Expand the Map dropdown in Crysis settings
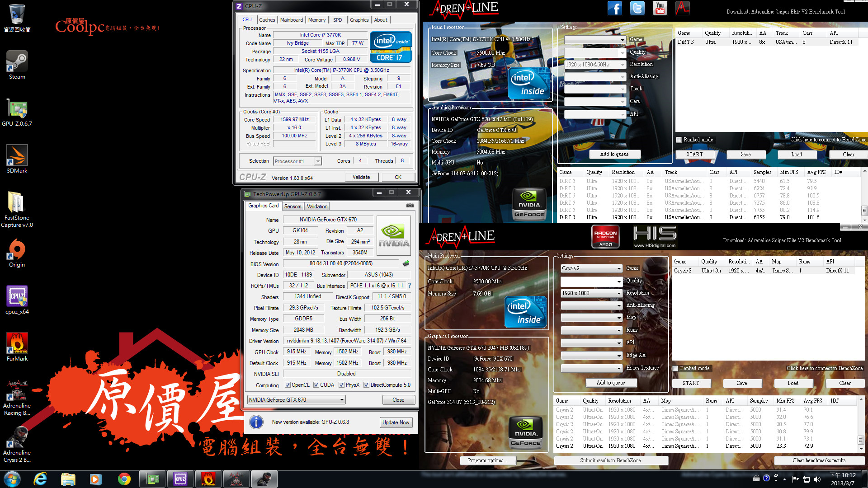This screenshot has width=868, height=488. click(x=591, y=318)
